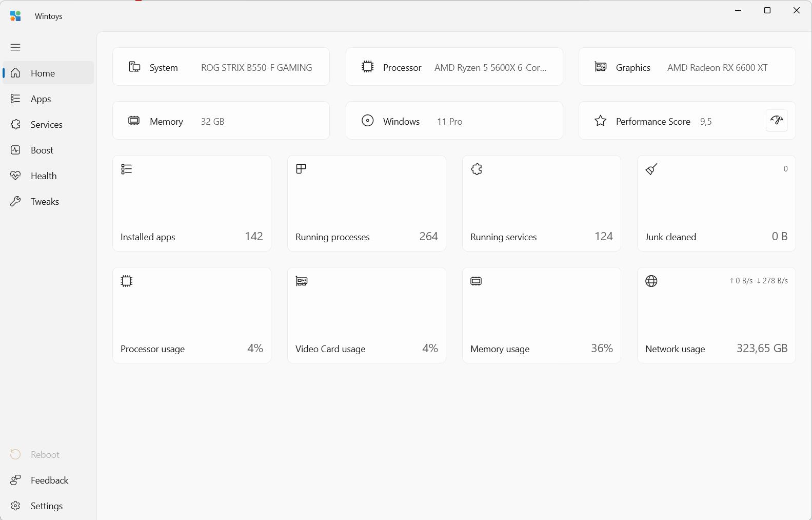Image resolution: width=812 pixels, height=520 pixels.
Task: Click the Running processes window icon
Action: click(x=302, y=169)
